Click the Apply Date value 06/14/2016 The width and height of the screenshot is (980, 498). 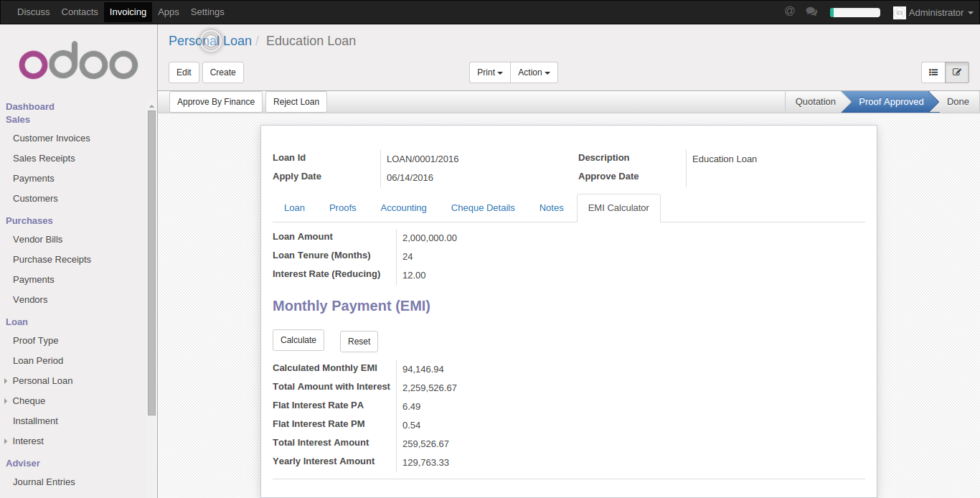pos(410,178)
